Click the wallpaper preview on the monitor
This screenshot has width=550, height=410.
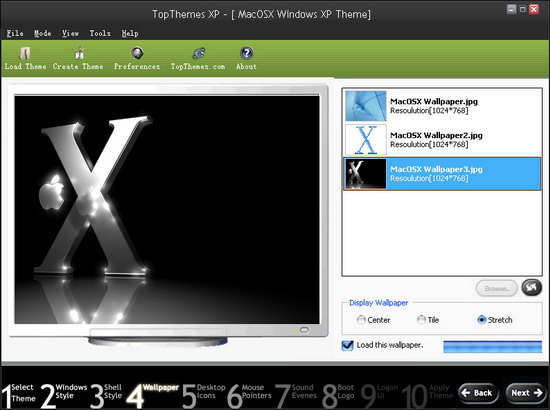(167, 209)
